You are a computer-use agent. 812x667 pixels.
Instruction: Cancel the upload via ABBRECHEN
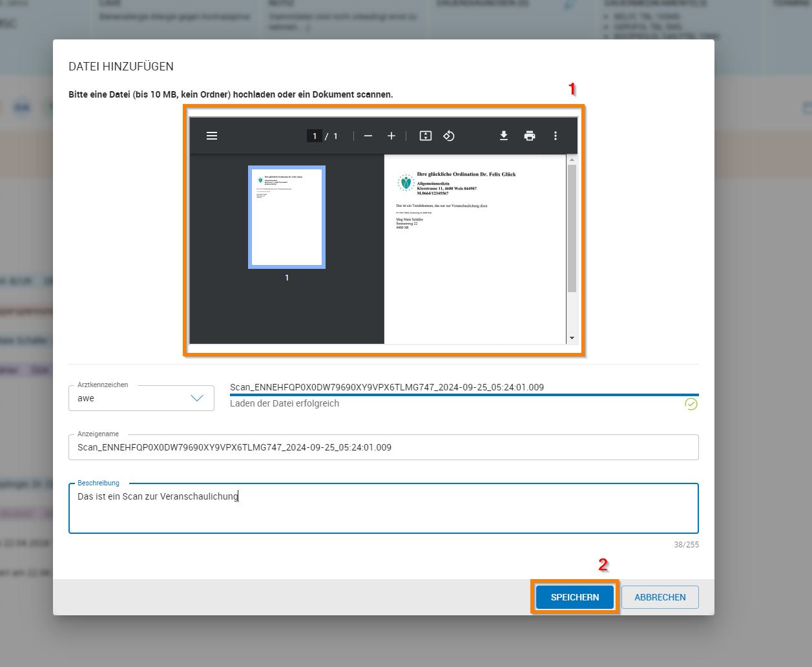pos(660,597)
